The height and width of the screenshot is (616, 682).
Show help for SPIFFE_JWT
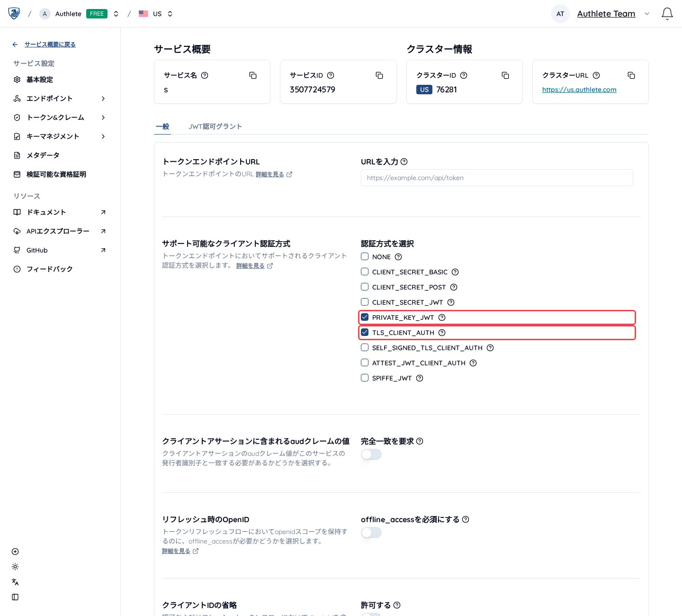pos(420,378)
